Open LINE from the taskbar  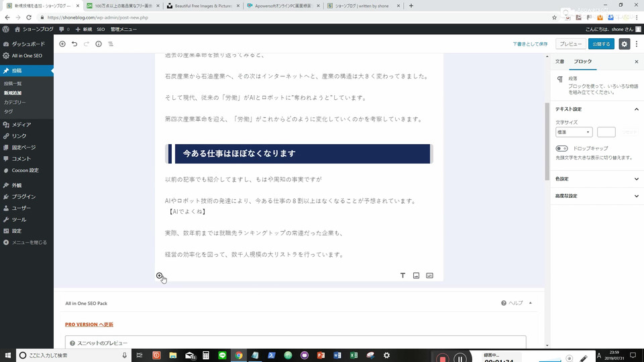[222, 355]
